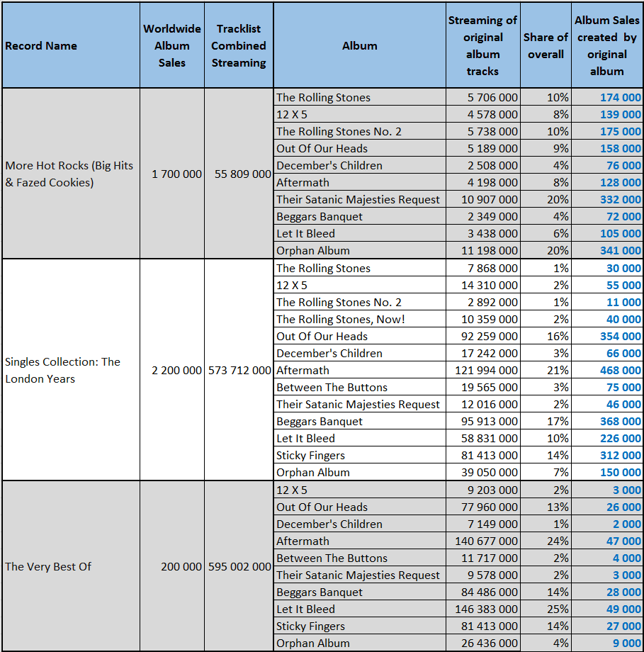Click the 11 198 000 streaming value
The width and height of the screenshot is (644, 652).
pos(490,251)
